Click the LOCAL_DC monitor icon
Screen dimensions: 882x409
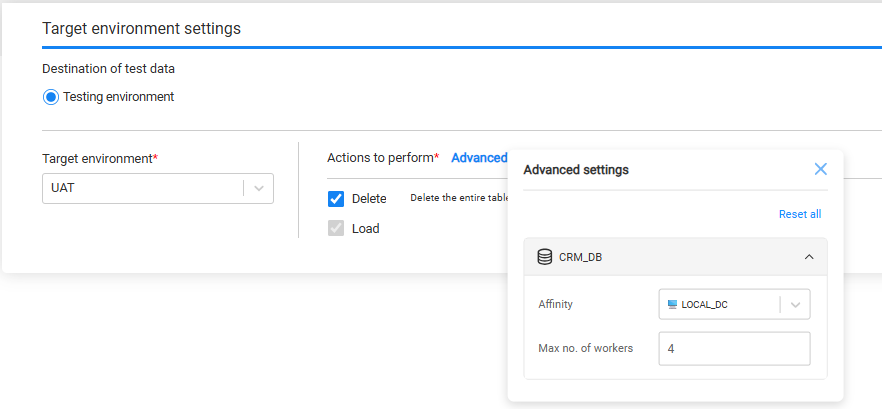pos(672,304)
